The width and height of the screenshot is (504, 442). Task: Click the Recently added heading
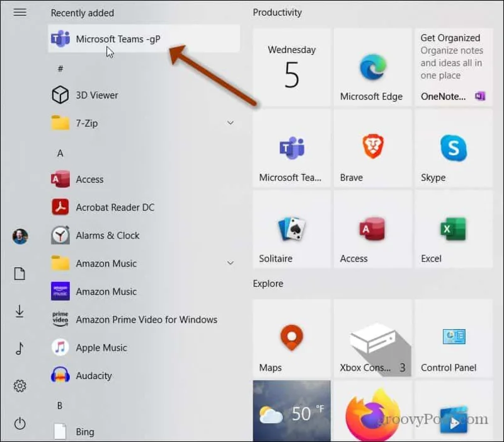point(83,13)
